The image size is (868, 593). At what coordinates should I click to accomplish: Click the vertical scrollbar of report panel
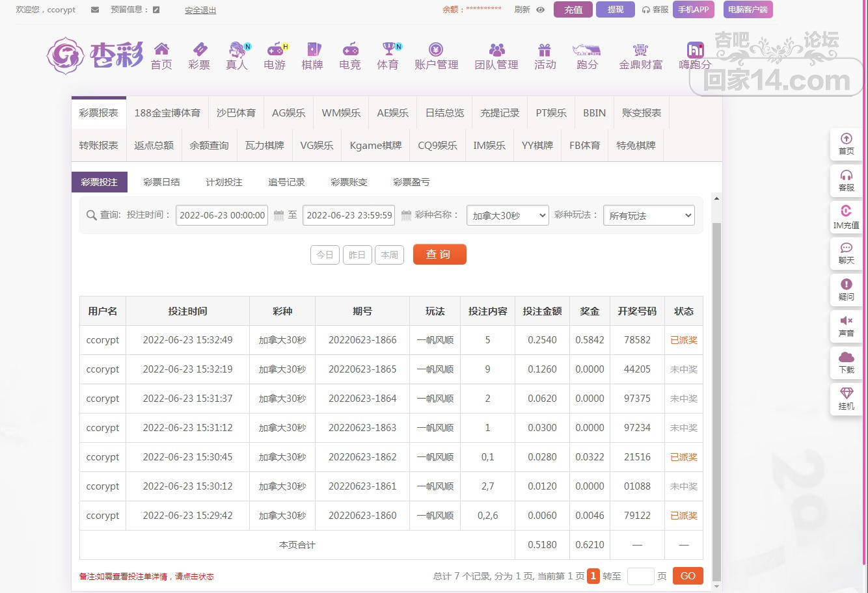point(716,390)
